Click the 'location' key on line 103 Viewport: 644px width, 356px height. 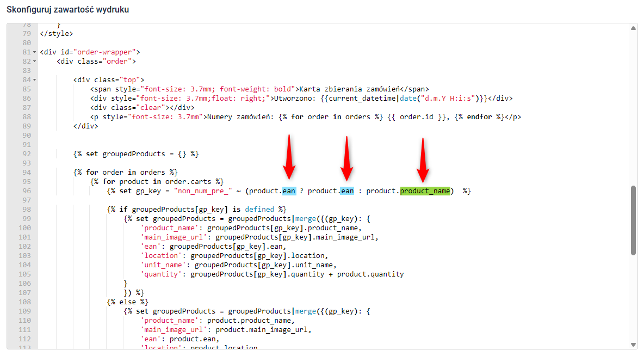pos(162,256)
